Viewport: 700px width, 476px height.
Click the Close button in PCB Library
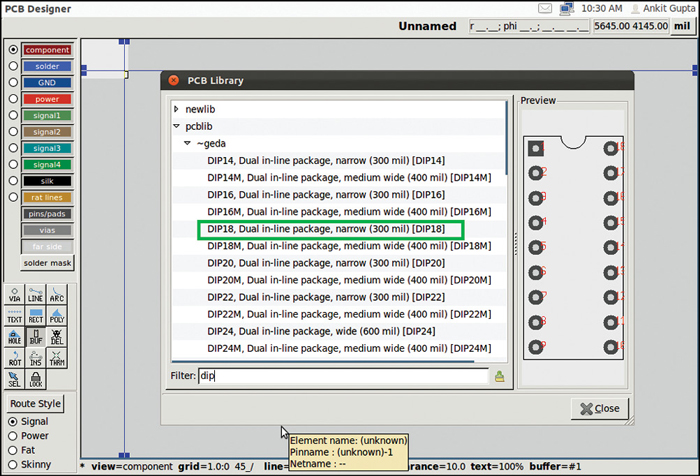600,408
